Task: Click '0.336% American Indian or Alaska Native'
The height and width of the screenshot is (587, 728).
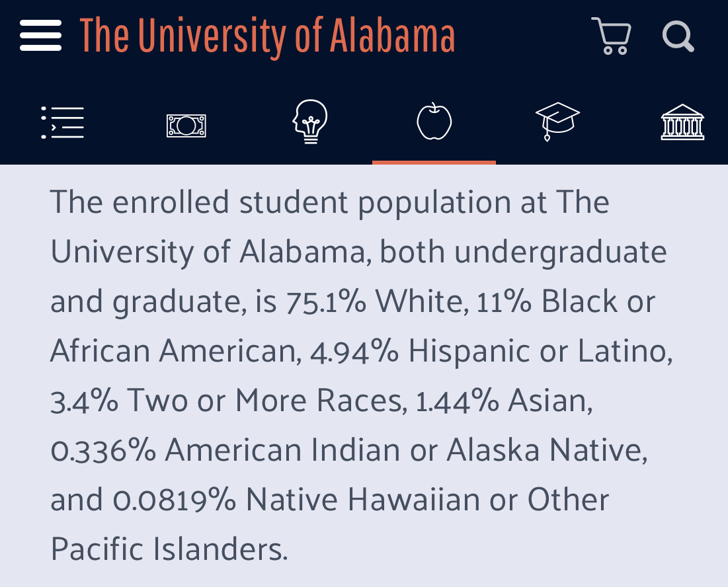Action: 348,451
